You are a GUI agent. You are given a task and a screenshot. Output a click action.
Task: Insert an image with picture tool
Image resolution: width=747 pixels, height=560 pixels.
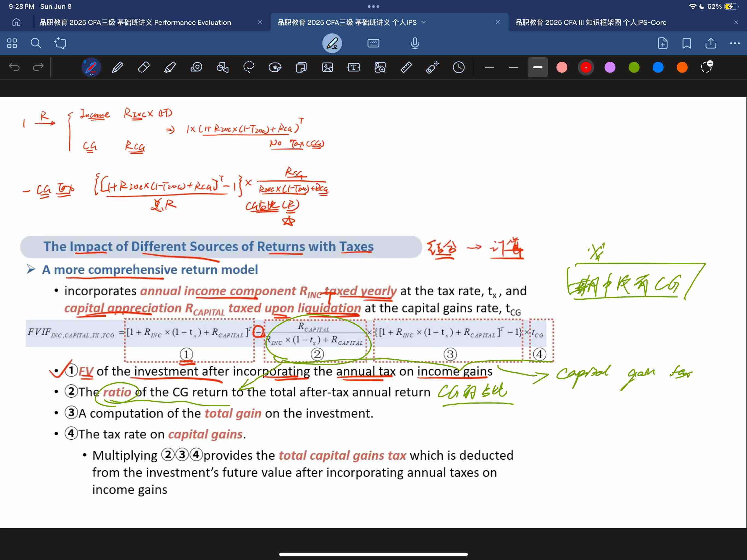click(x=327, y=67)
